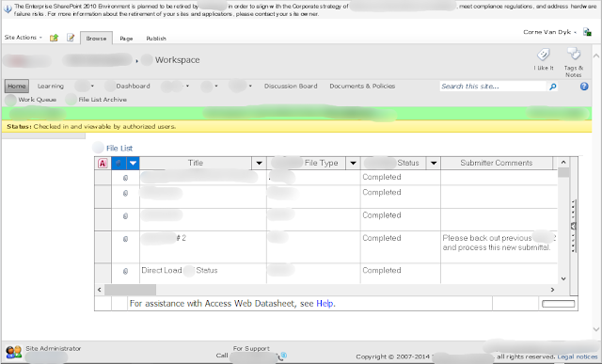The height and width of the screenshot is (364, 602).
Task: Select the Browse ribbon tab
Action: pyautogui.click(x=96, y=38)
